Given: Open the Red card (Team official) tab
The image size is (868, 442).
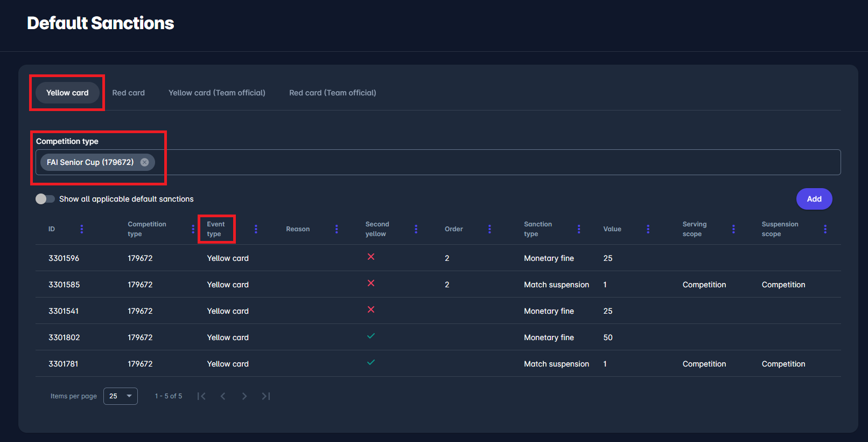Looking at the screenshot, I should point(332,93).
